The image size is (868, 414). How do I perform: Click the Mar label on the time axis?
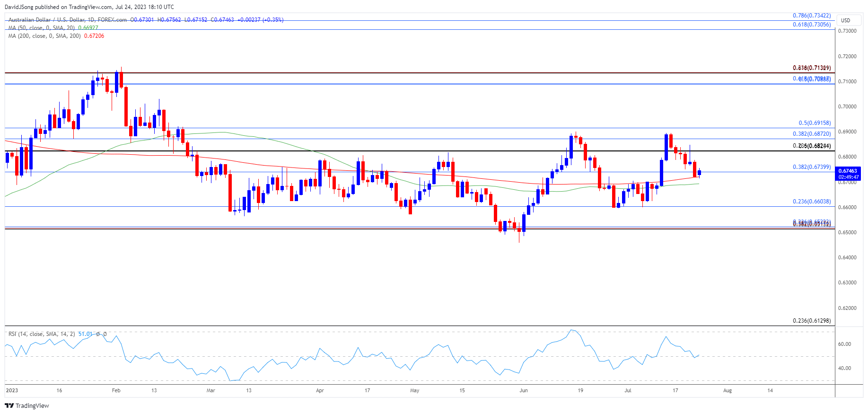[211, 390]
